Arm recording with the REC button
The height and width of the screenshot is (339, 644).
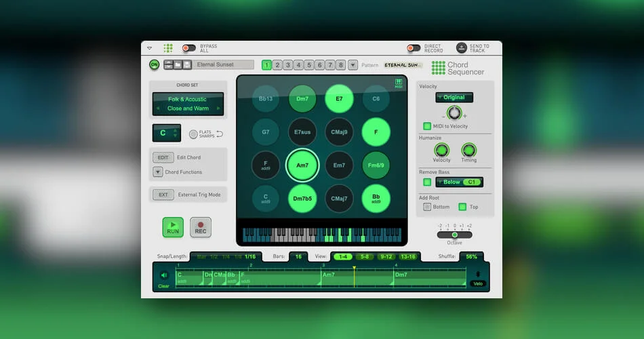pos(201,227)
